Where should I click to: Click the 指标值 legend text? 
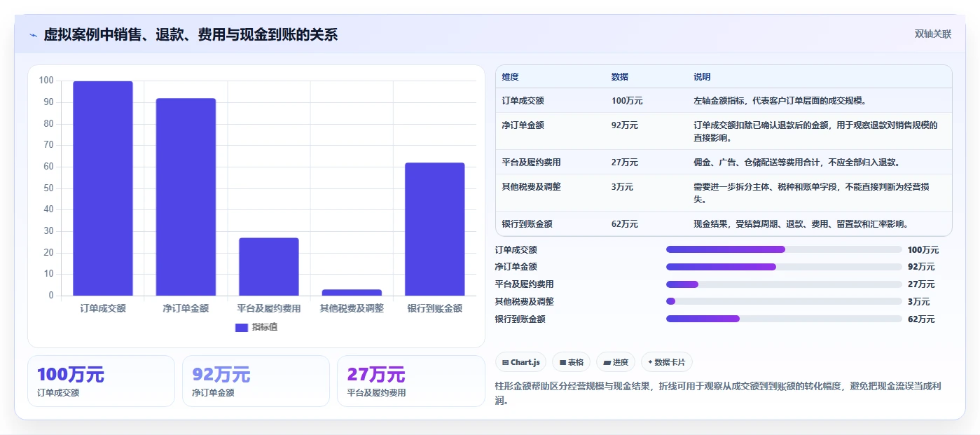click(x=265, y=327)
